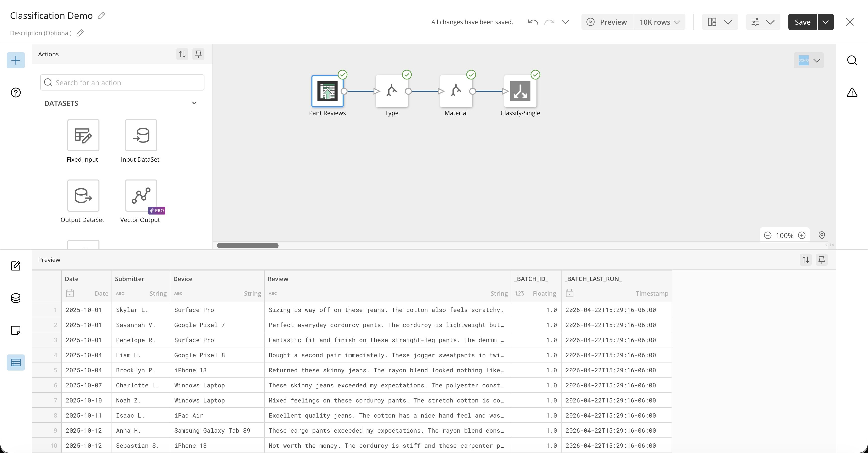
Task: Click the Date column header
Action: click(87, 286)
